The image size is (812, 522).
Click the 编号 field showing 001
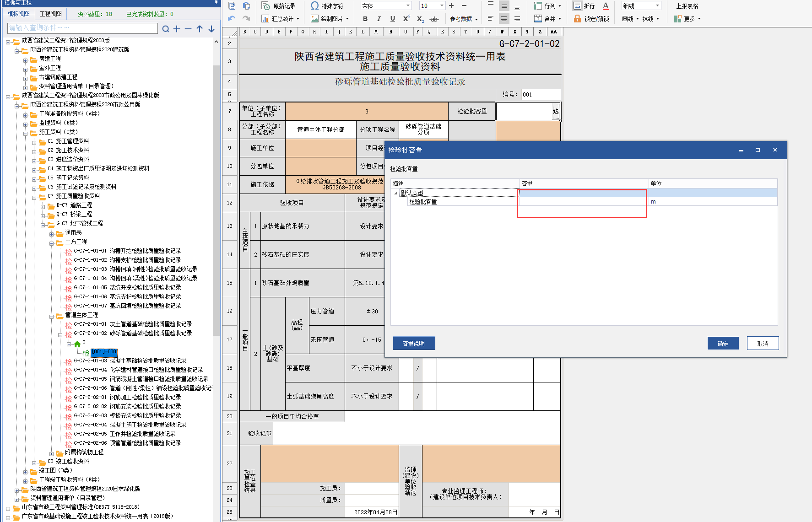(541, 95)
